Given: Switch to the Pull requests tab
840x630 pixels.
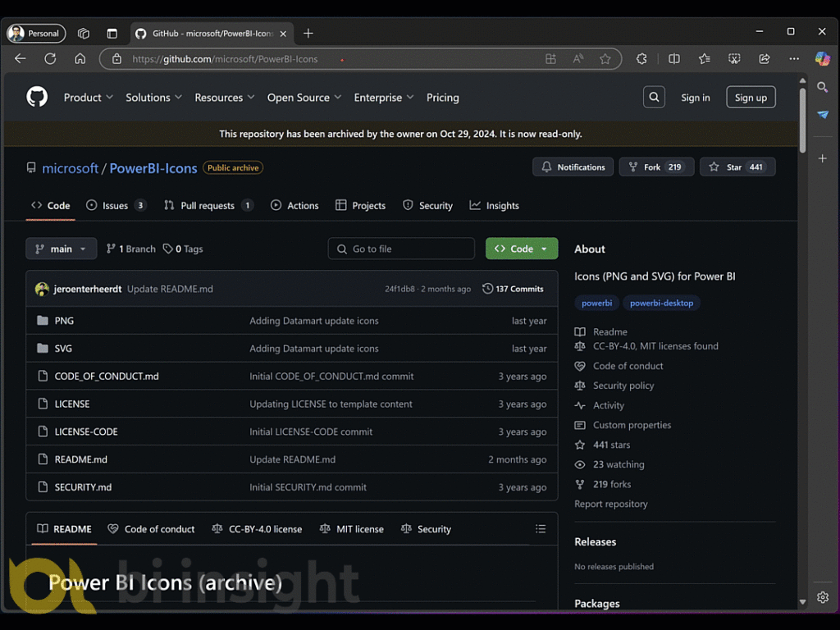Looking at the screenshot, I should tap(208, 206).
